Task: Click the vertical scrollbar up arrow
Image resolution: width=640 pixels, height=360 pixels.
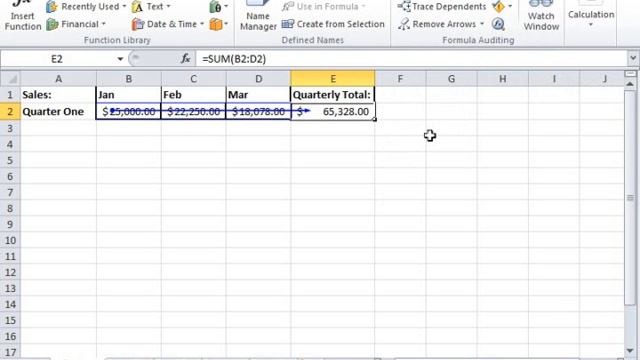Action: (x=630, y=84)
